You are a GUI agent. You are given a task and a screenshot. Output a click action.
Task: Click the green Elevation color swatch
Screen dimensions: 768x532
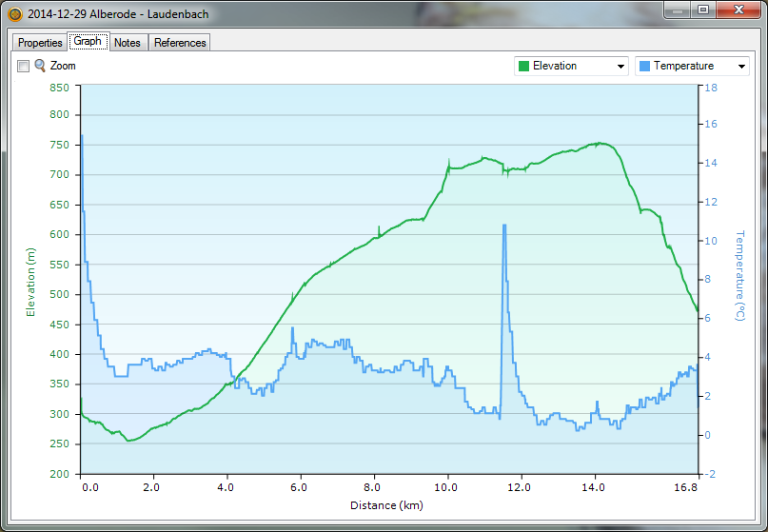coord(523,66)
